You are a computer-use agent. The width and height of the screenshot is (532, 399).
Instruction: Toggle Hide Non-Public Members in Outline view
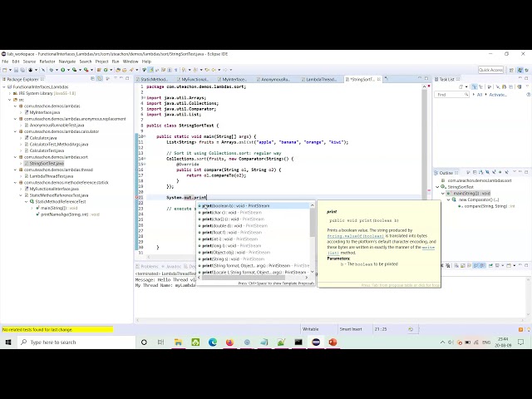tap(500, 172)
